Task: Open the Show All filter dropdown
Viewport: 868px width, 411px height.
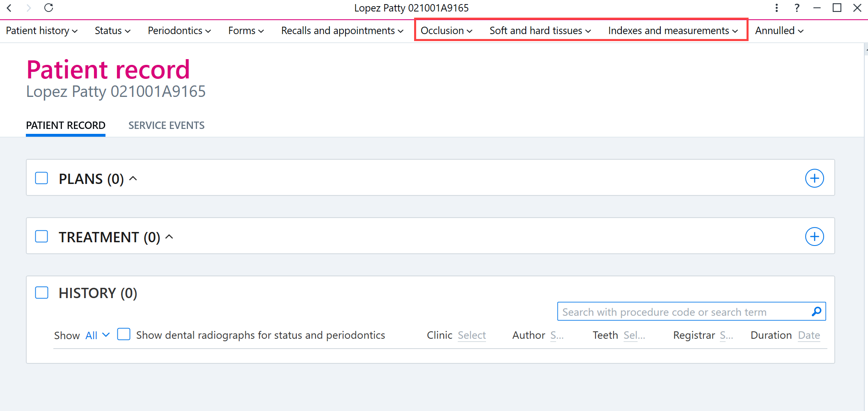Action: point(98,335)
